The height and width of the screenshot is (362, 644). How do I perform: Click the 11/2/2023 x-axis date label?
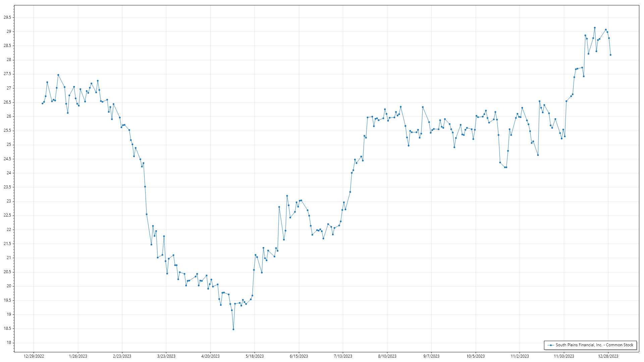click(x=520, y=356)
